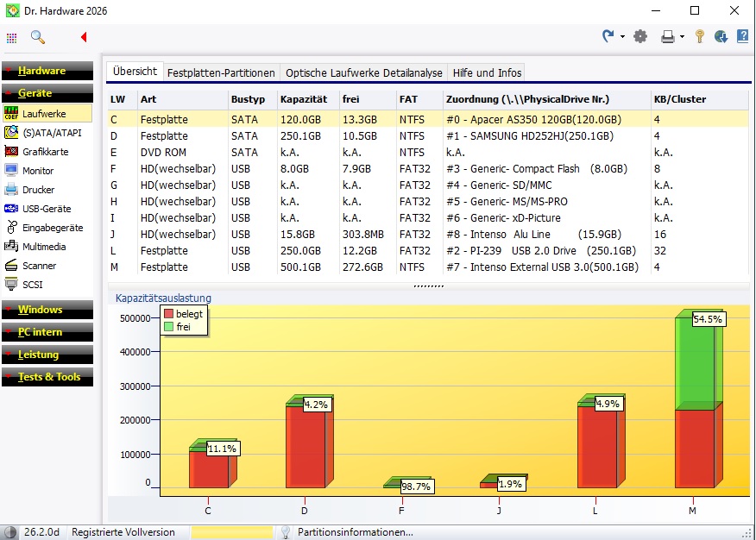756x540 pixels.
Task: Select the Apacer AS350 120GB drive row
Action: [x=428, y=119]
